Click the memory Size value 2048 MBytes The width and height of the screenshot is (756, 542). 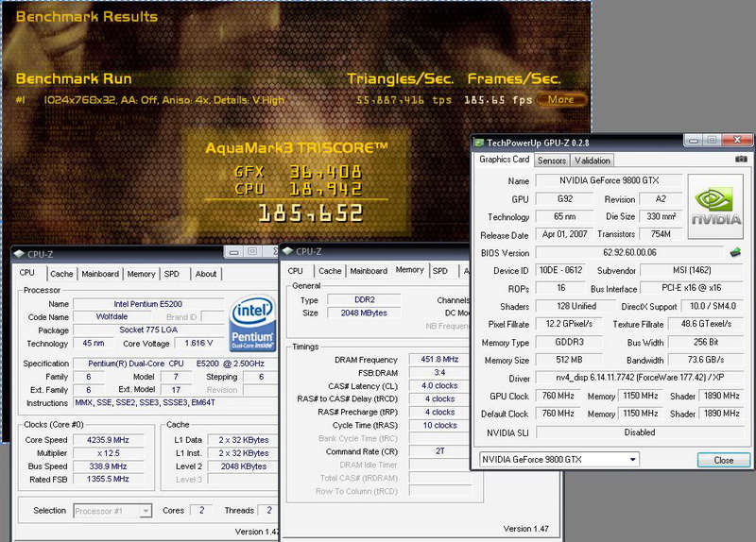pos(364,313)
